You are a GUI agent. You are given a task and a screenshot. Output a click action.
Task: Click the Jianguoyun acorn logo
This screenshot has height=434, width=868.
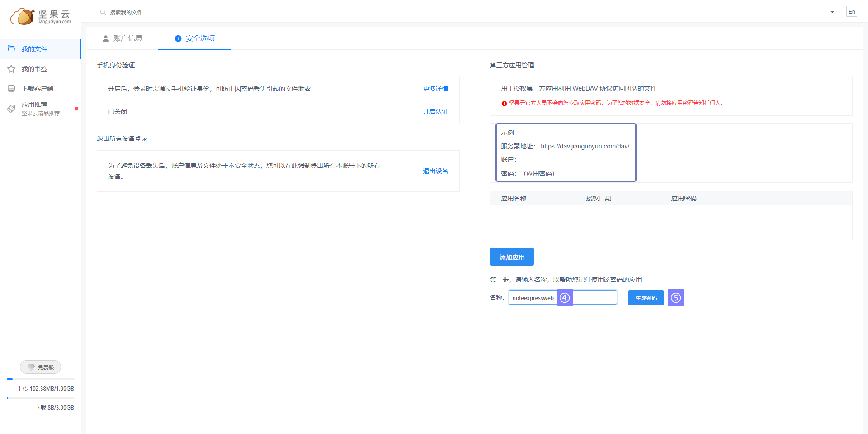click(23, 16)
